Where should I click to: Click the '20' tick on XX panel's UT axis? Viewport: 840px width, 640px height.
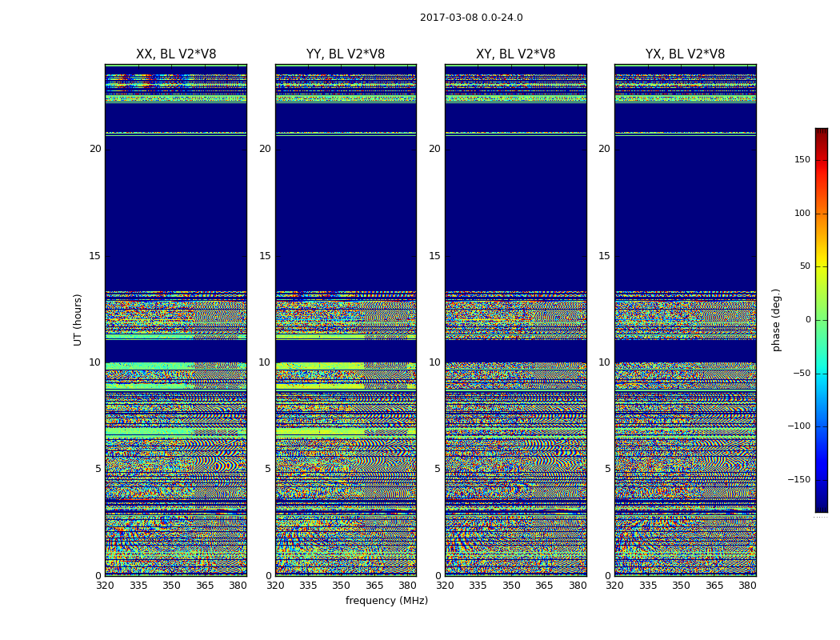point(95,149)
